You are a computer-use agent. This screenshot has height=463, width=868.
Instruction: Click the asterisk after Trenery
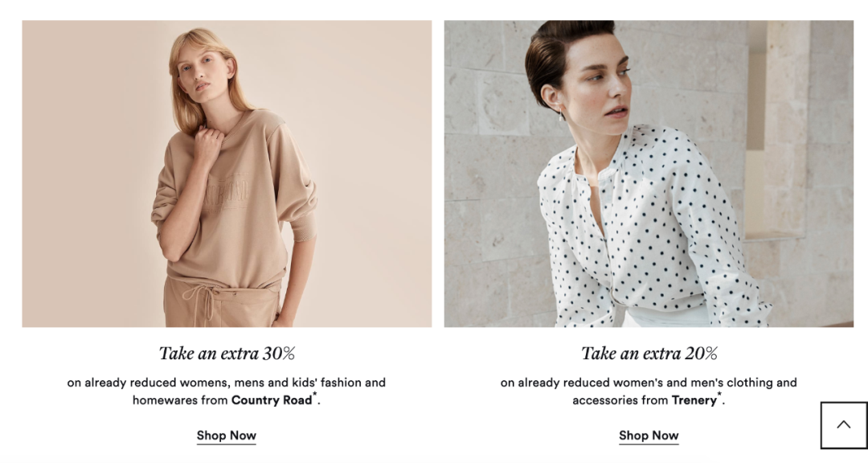tap(719, 395)
